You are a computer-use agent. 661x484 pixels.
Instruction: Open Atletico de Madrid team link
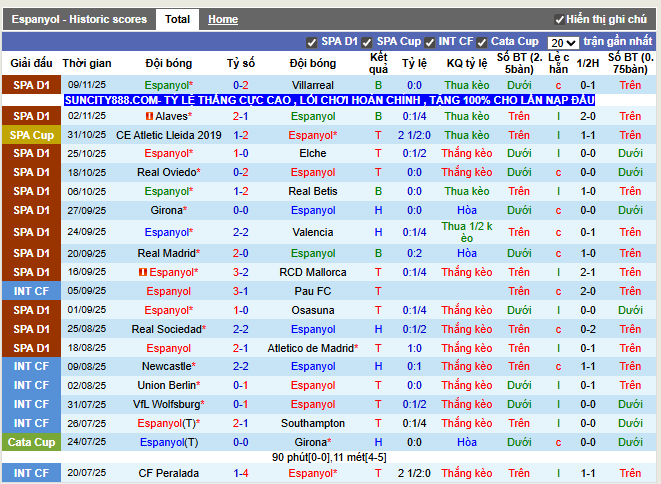tap(313, 348)
